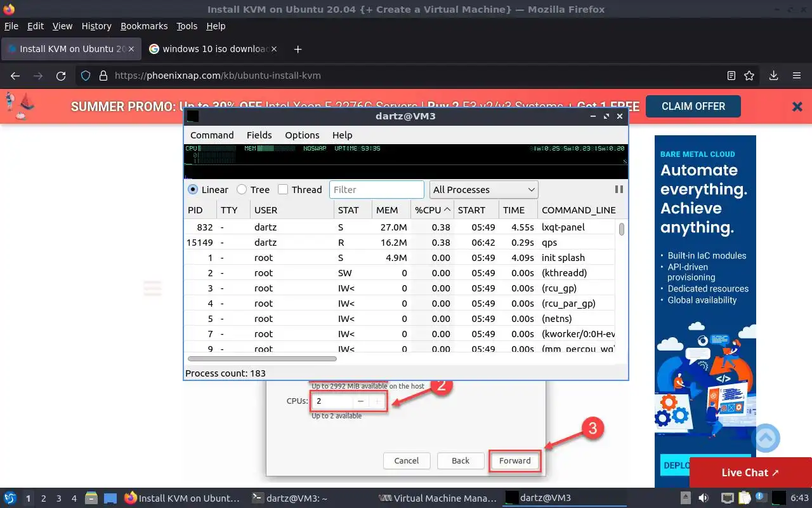Click the scroll-to-top arrow on webpage
Viewport: 812px width, 508px height.
[766, 438]
